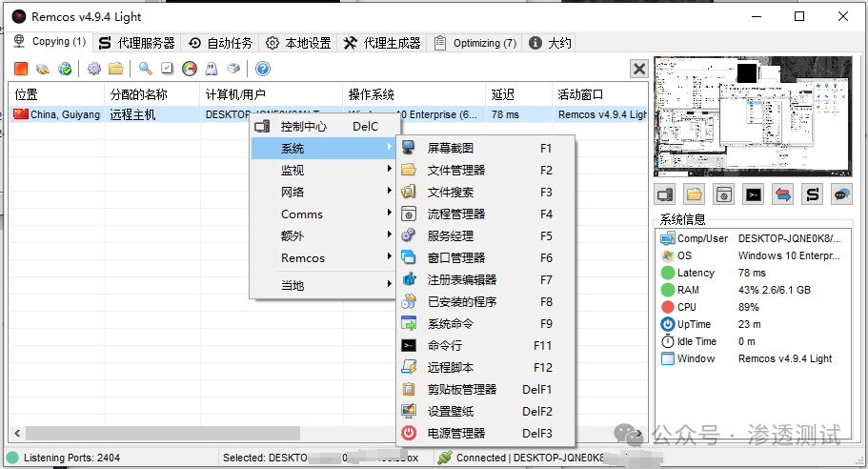Screen dimensions: 868x469
Task: Click the chat bubble quick button
Action: [840, 194]
